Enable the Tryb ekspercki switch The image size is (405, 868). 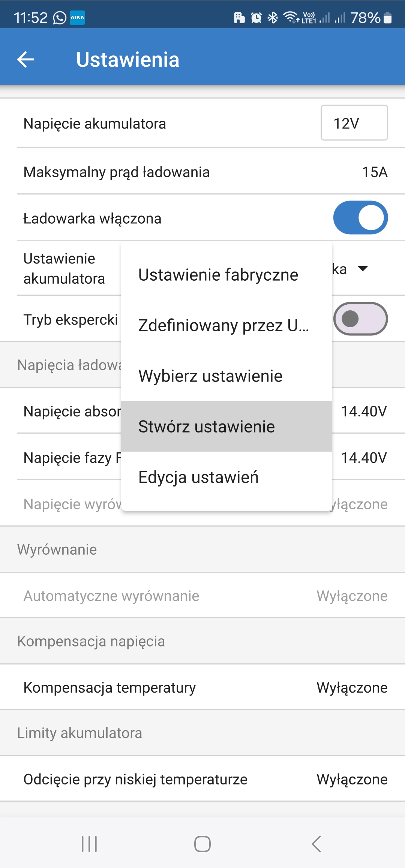click(x=360, y=319)
